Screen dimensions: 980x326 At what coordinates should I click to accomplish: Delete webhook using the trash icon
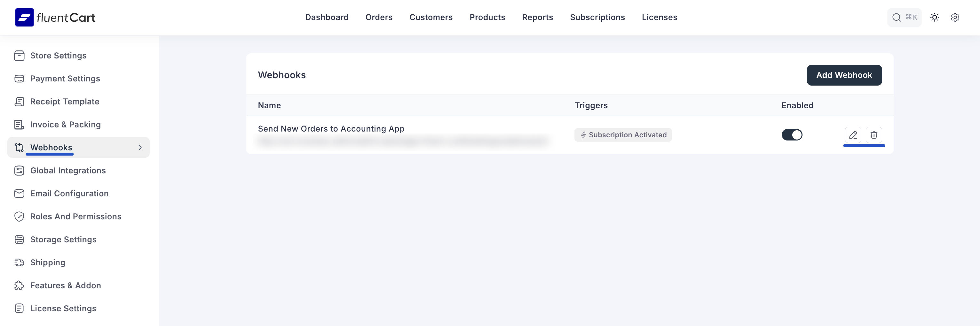[x=873, y=135]
